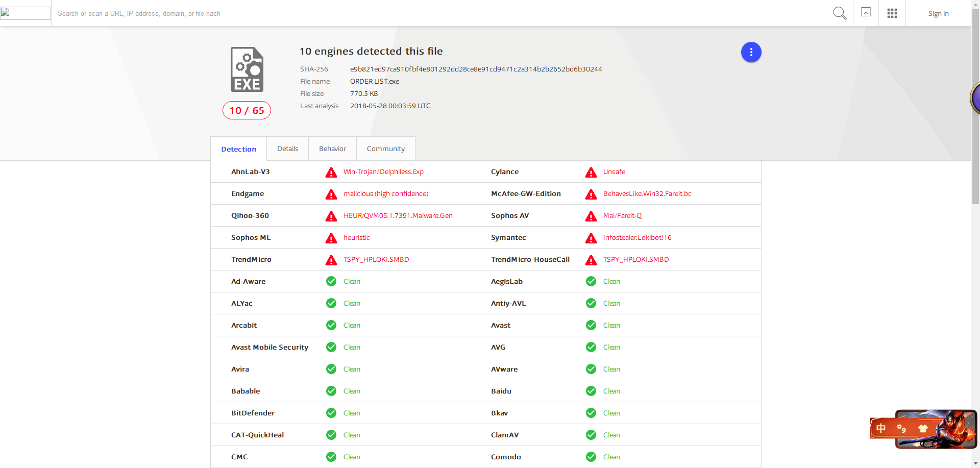Click green check icon for Avira
980x468 pixels.
pos(331,369)
